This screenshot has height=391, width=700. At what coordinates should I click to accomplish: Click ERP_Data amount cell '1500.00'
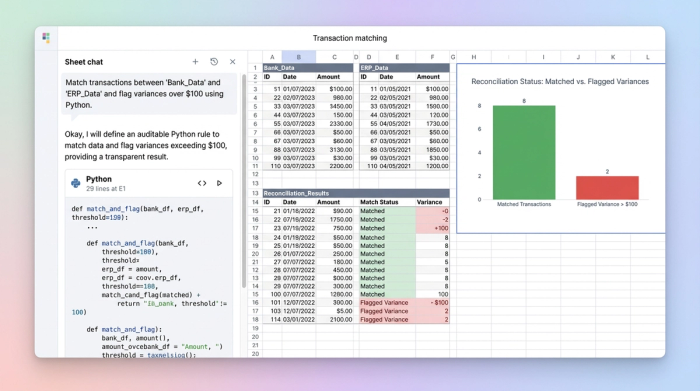(432, 106)
